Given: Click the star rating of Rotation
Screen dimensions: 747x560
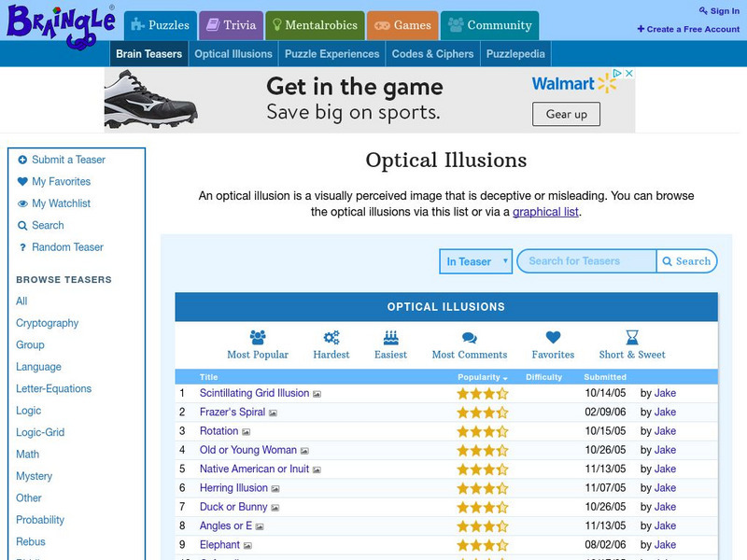Looking at the screenshot, I should 483,431.
